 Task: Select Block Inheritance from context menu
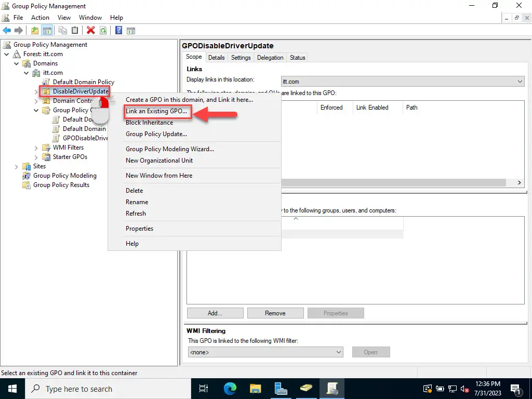(x=149, y=123)
